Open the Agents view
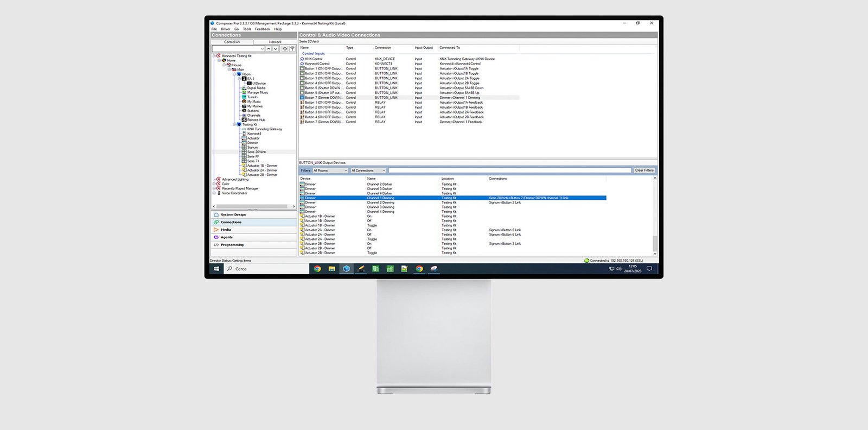868x430 pixels. point(253,237)
